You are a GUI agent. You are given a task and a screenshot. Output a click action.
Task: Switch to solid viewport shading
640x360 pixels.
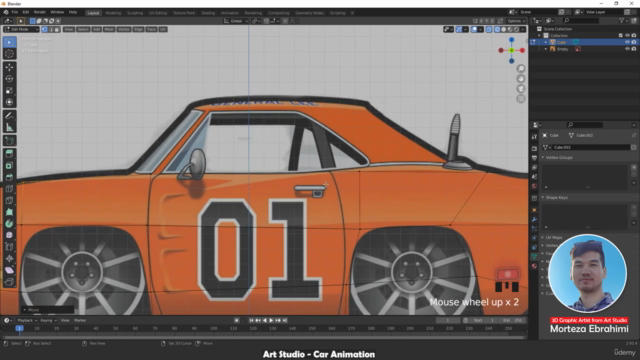504,29
